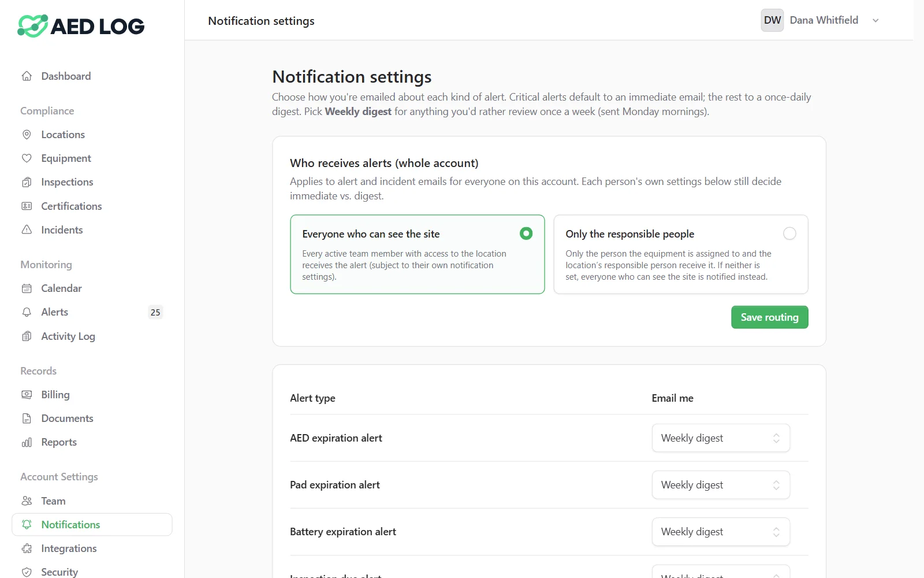Image resolution: width=924 pixels, height=578 pixels.
Task: Click the Alerts bell icon
Action: pyautogui.click(x=27, y=312)
